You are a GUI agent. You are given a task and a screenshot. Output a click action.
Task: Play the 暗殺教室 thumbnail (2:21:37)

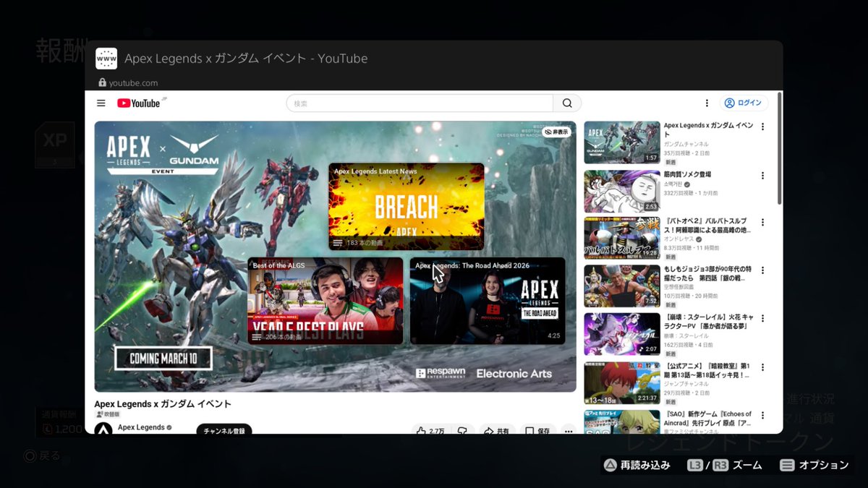(x=622, y=382)
